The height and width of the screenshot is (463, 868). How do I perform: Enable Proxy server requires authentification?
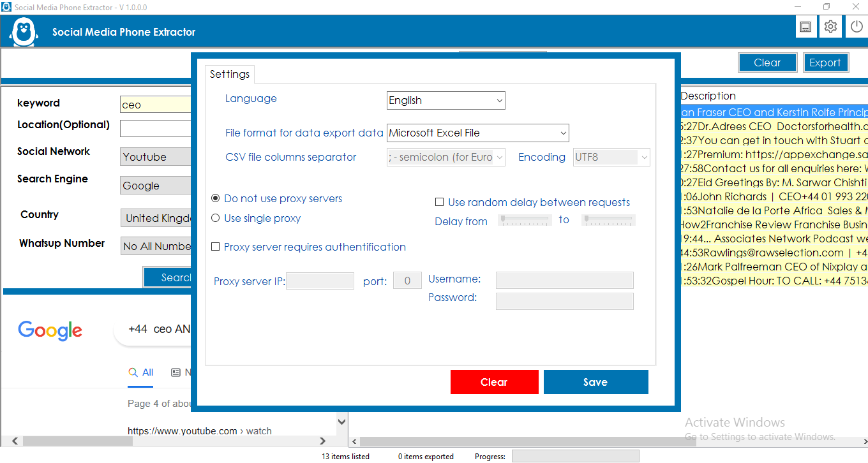(215, 247)
